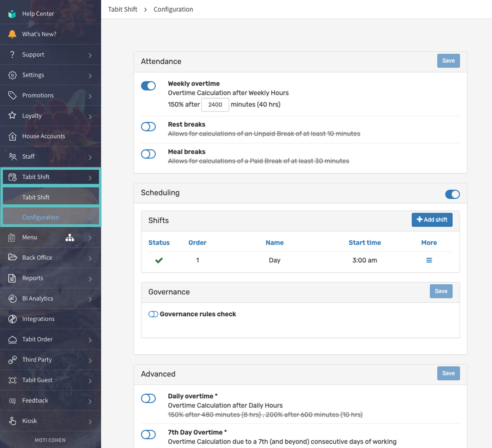Enable the Daily overtime toggle

pyautogui.click(x=148, y=398)
